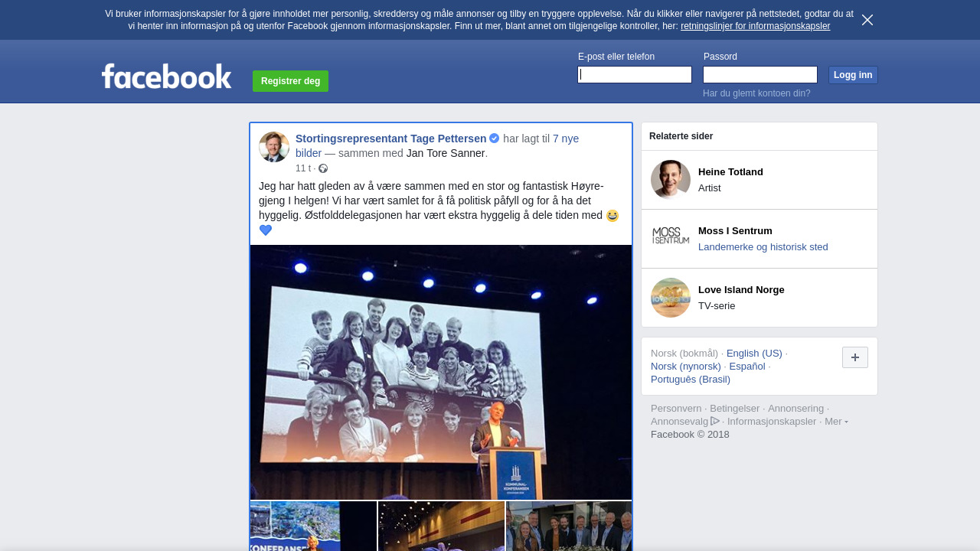980x551 pixels.
Task: Open the conference hall audience thumbnail
Action: [x=441, y=527]
